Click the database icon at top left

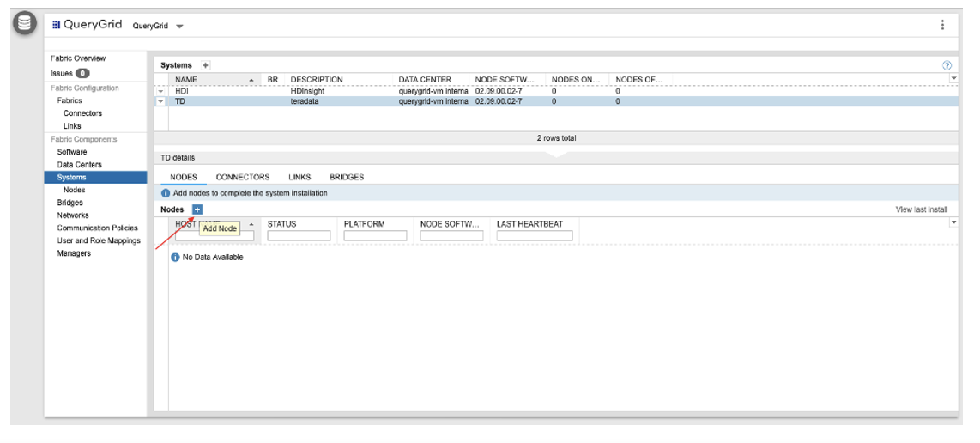[x=25, y=24]
